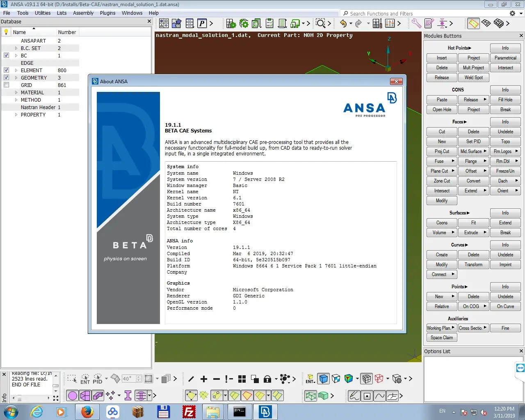
Task: Click the green wireframe box icon
Action: (x=310, y=396)
